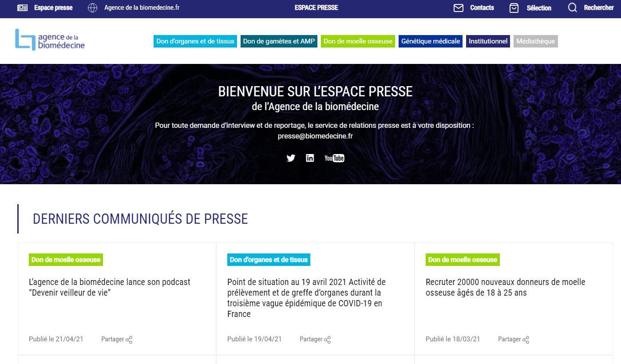Click ESPACE PRESSE centered title
The width and height of the screenshot is (621, 364).
coord(316,8)
